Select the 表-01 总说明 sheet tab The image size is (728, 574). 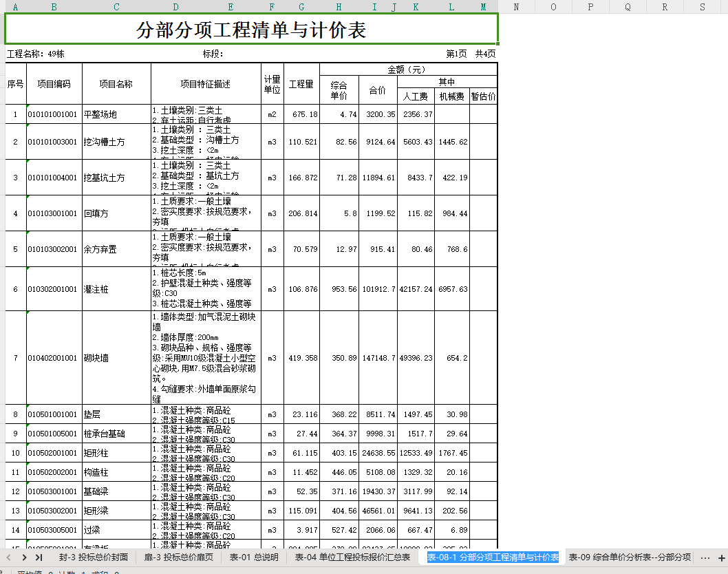click(x=254, y=557)
